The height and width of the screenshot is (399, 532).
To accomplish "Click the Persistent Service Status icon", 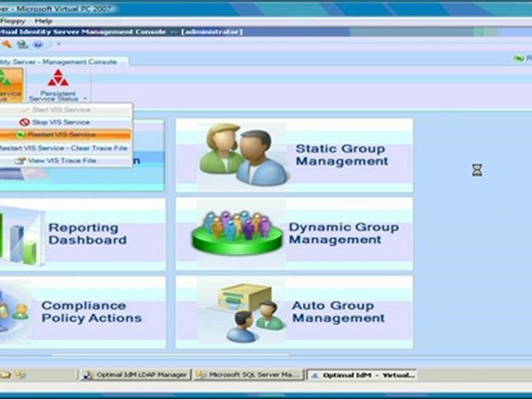I will pyautogui.click(x=58, y=78).
